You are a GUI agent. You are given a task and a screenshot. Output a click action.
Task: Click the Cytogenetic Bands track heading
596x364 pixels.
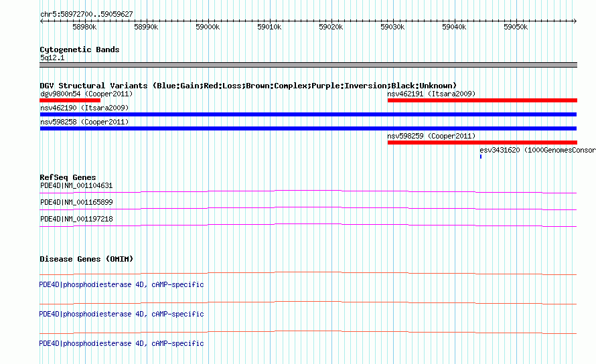[80, 50]
